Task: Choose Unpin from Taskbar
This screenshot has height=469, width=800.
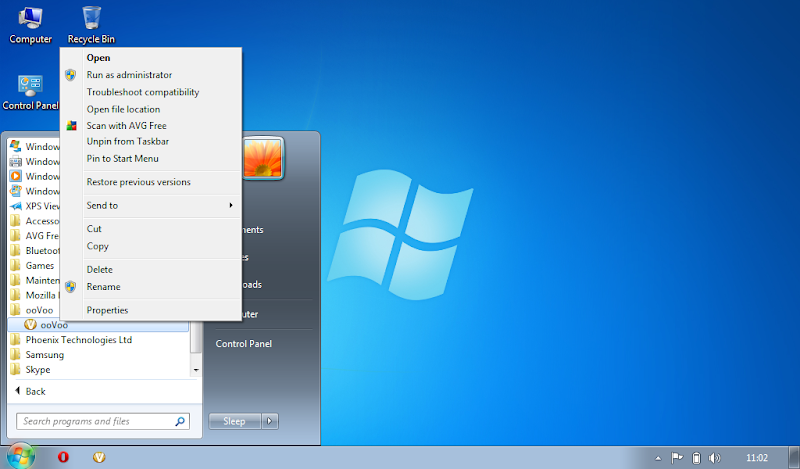Action: (x=127, y=142)
